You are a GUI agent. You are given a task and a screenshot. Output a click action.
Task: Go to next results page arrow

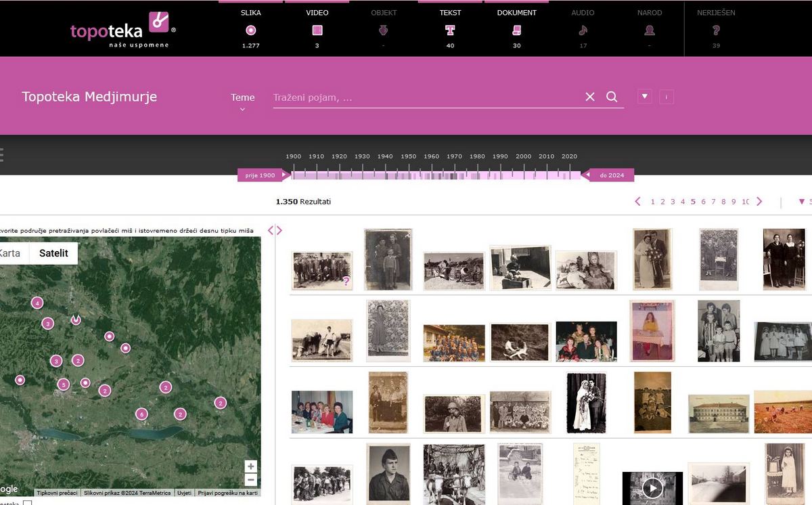[x=759, y=202]
